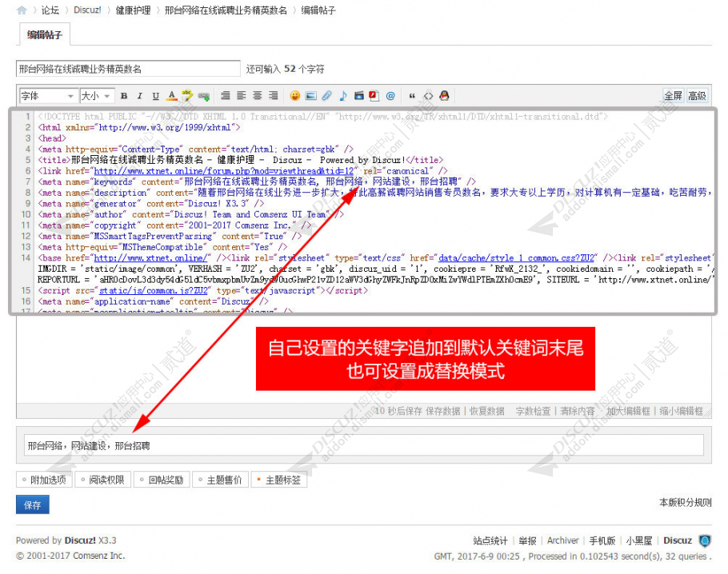The height and width of the screenshot is (574, 728).
Task: Open 本版积分规则 link
Action: [x=686, y=503]
